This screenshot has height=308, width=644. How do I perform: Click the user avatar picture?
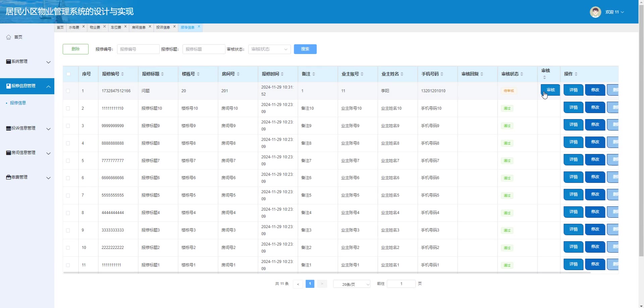tap(595, 12)
